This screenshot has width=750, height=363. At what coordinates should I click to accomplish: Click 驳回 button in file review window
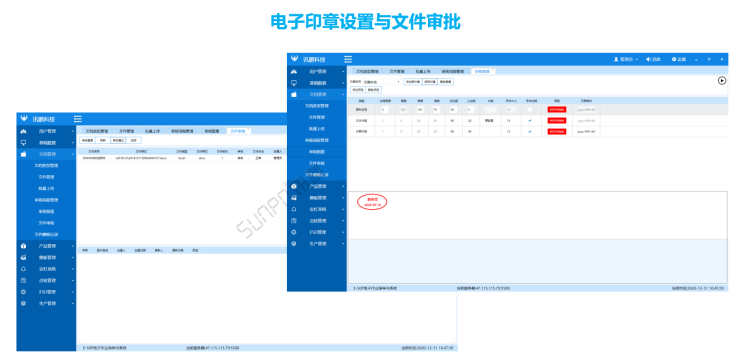134,141
